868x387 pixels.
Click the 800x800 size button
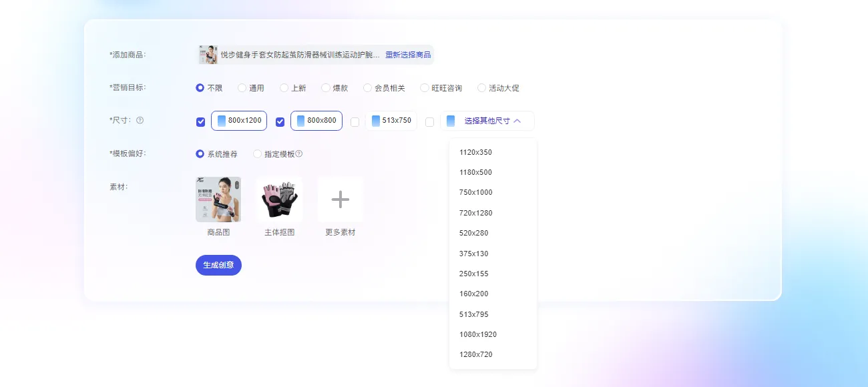coord(316,121)
